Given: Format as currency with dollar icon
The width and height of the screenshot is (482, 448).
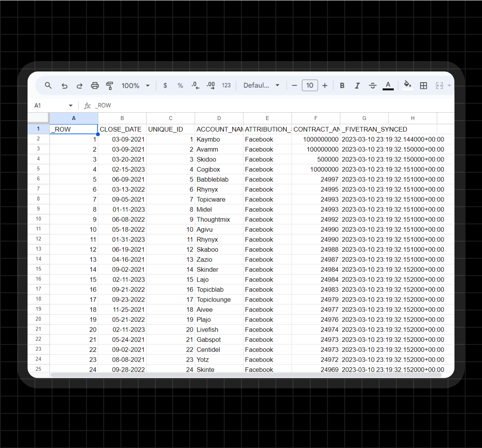Looking at the screenshot, I should coord(165,85).
